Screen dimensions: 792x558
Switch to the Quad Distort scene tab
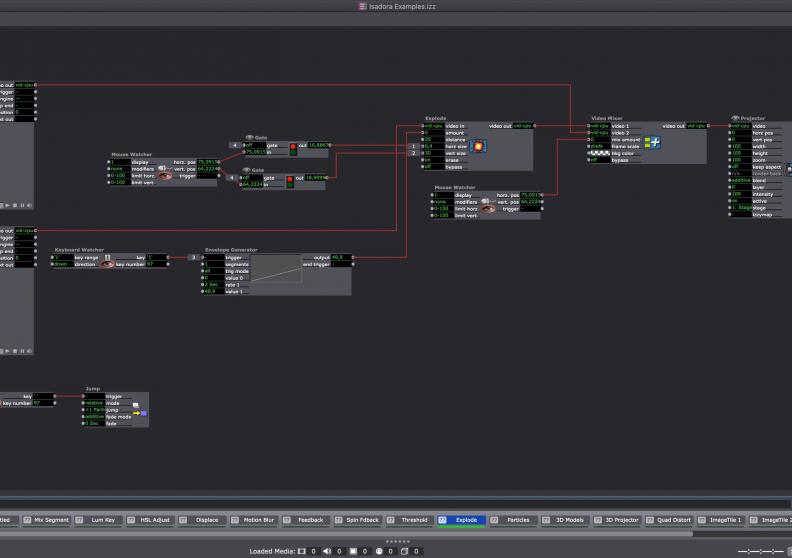669,520
